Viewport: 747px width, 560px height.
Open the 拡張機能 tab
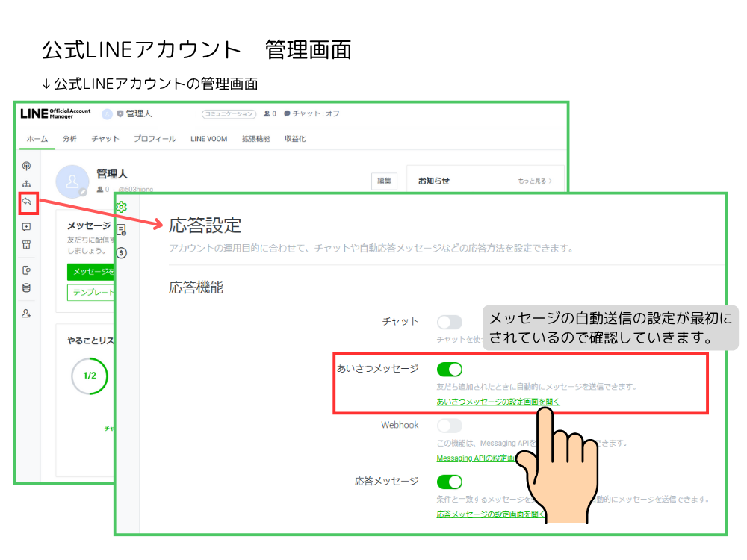tap(255, 139)
